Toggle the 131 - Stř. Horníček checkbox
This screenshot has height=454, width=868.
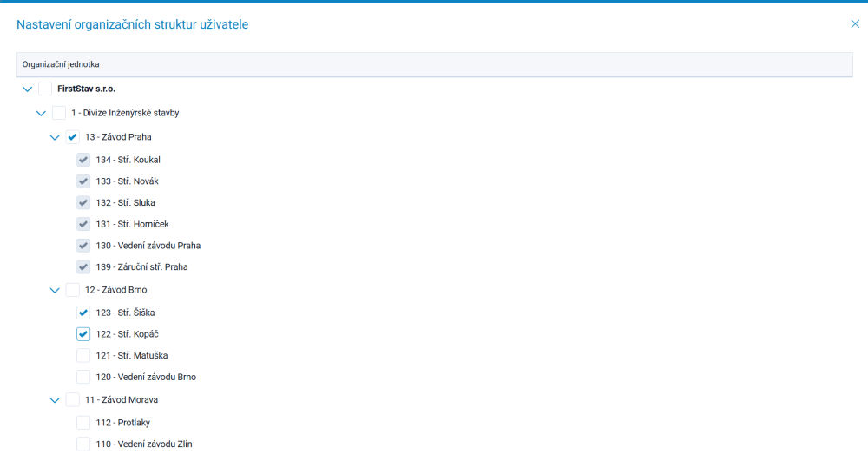tap(83, 224)
